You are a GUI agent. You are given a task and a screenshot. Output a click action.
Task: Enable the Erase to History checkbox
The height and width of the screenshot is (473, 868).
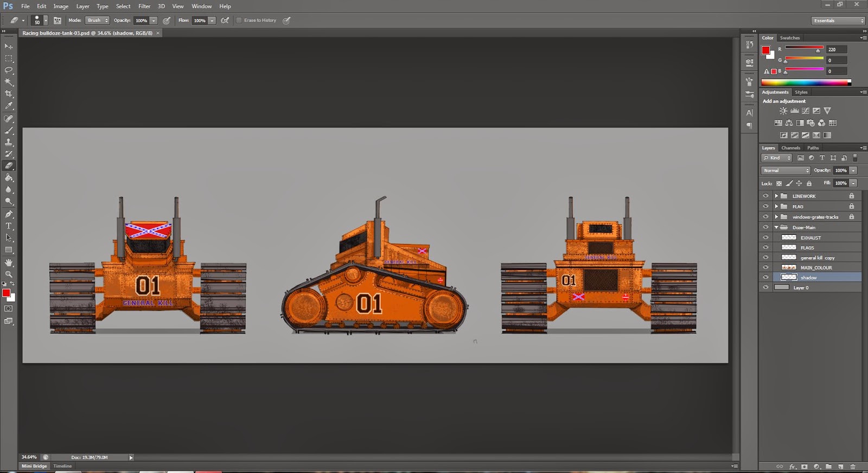[239, 21]
